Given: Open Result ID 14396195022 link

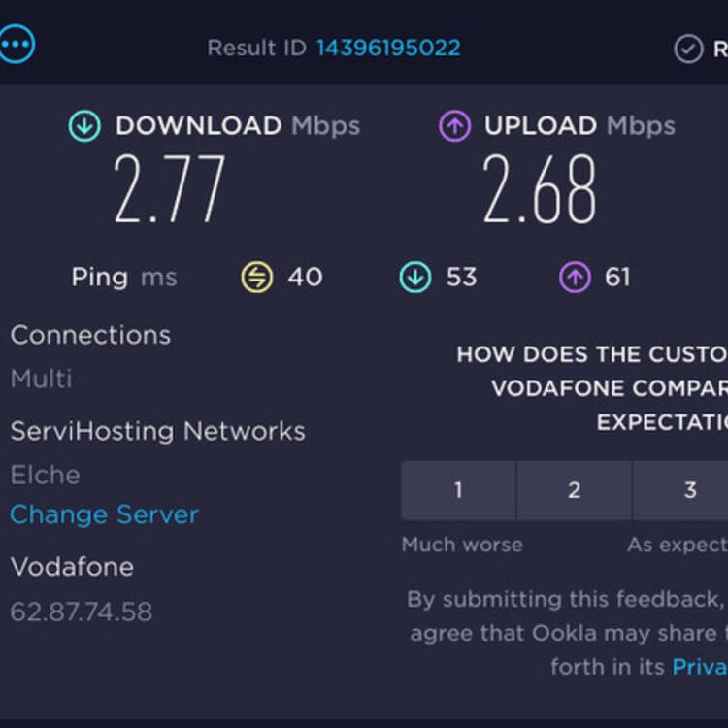Looking at the screenshot, I should (x=388, y=48).
